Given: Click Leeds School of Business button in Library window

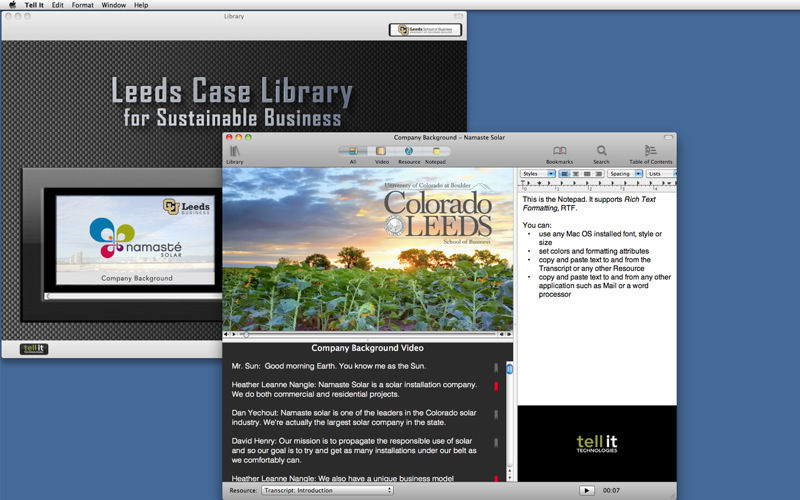Looking at the screenshot, I should tap(426, 30).
